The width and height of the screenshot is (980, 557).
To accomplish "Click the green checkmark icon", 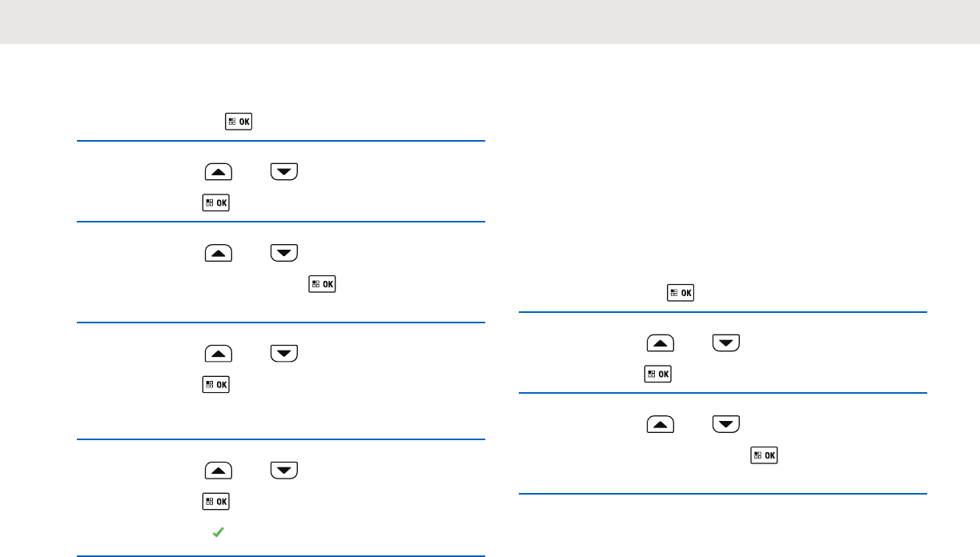I will 217,531.
